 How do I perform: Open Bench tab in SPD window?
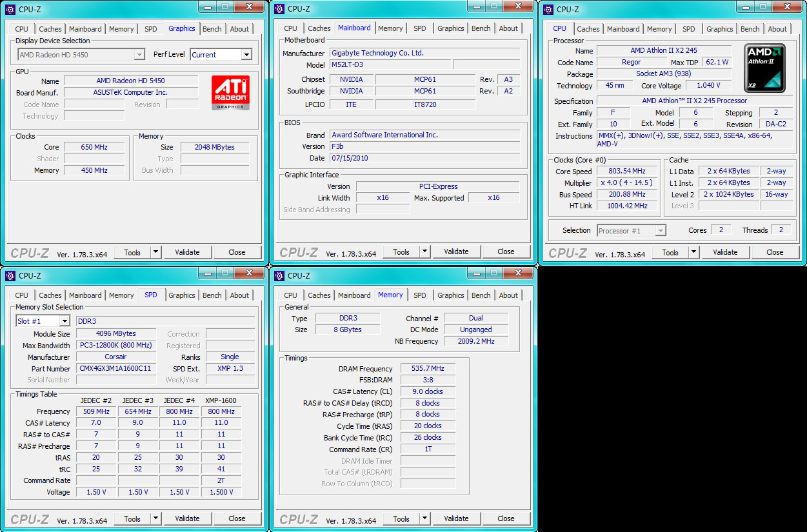(x=212, y=295)
